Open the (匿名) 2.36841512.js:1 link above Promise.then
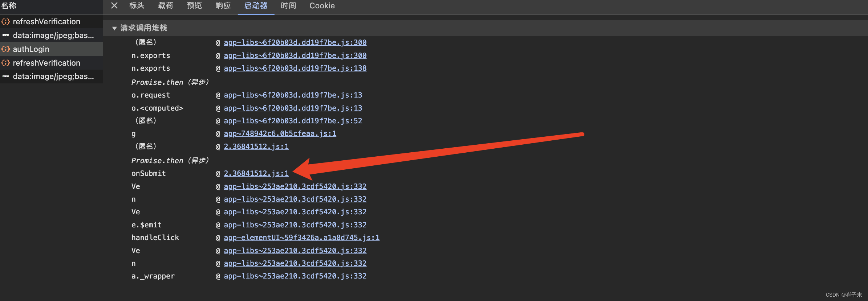Image resolution: width=868 pixels, height=301 pixels. [256, 147]
